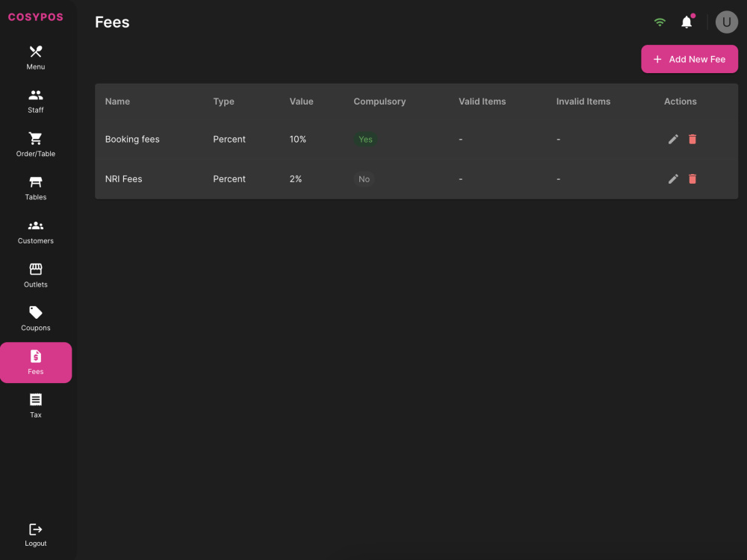
Task: Click the Fees page title
Action: point(113,22)
